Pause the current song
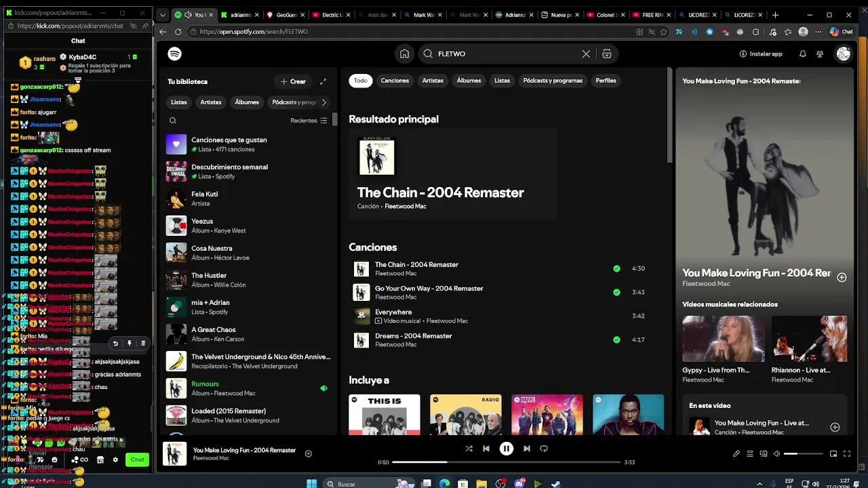Image resolution: width=868 pixels, height=488 pixels. click(x=507, y=448)
